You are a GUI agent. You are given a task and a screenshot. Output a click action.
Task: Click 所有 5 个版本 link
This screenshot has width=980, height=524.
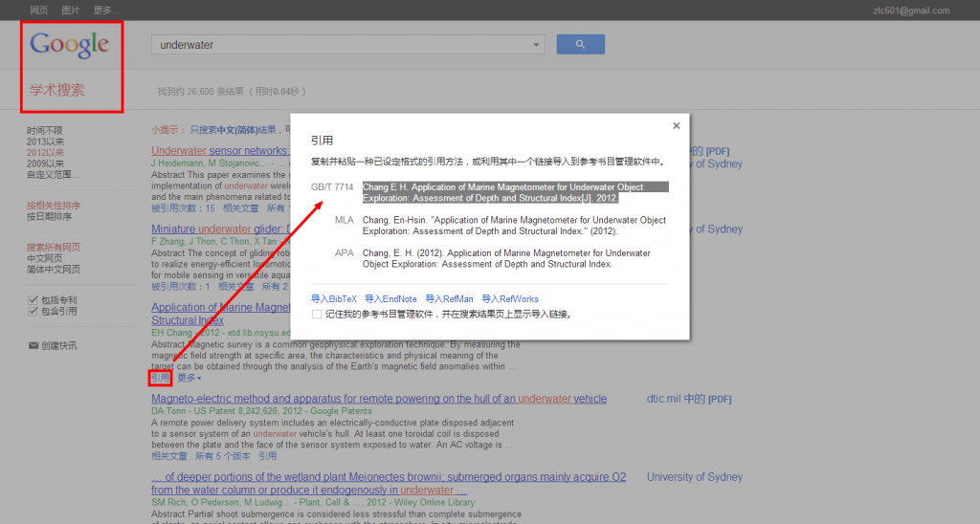tap(222, 456)
